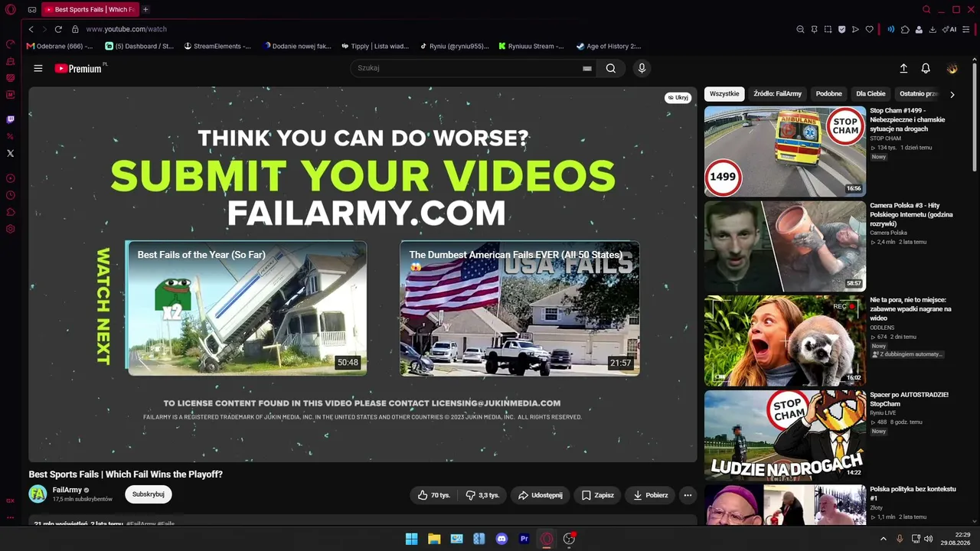Go to YouTube Premium home logo
The image size is (980, 551).
[x=80, y=68]
